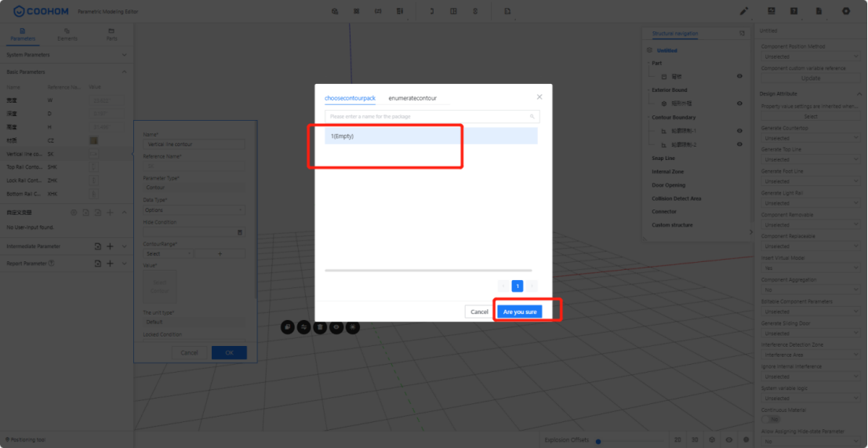Click the copy icon in floating viewport toolbar
Viewport: 868px width, 448px height.
[x=287, y=326]
